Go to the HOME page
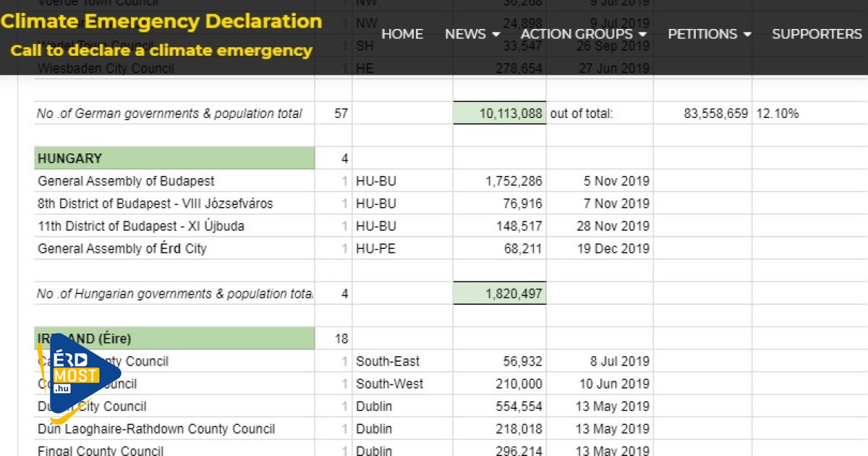Image resolution: width=868 pixels, height=456 pixels. (x=402, y=34)
